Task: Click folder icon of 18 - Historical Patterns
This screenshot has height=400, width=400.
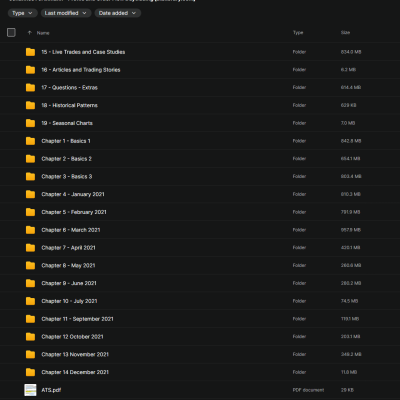Action: 30,105
